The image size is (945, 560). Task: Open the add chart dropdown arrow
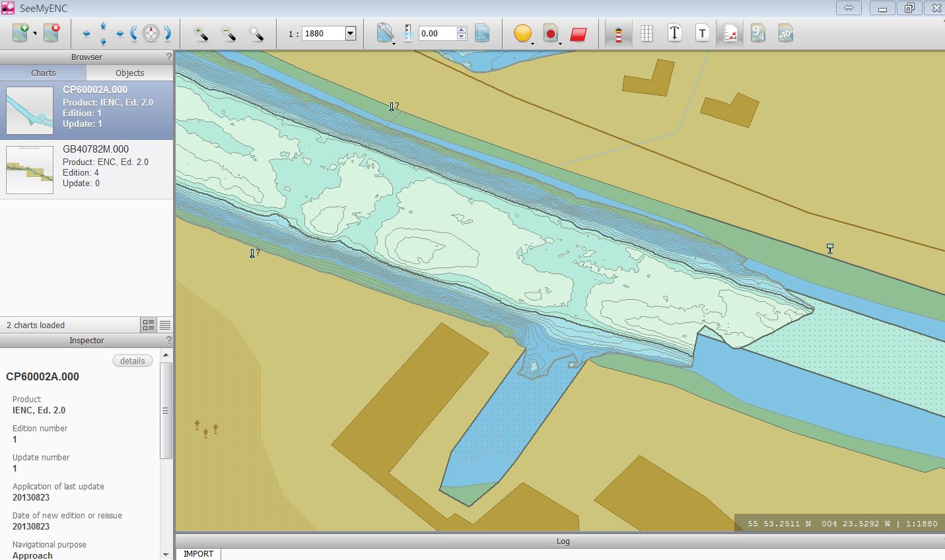(x=34, y=34)
